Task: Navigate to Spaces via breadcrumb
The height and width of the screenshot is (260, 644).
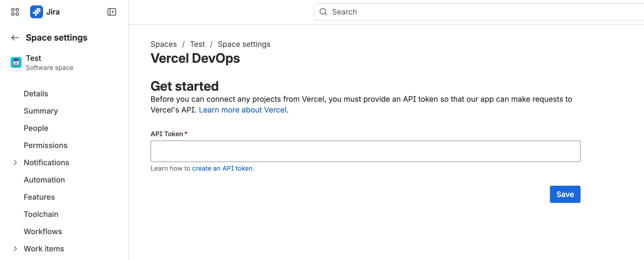Action: click(x=163, y=44)
